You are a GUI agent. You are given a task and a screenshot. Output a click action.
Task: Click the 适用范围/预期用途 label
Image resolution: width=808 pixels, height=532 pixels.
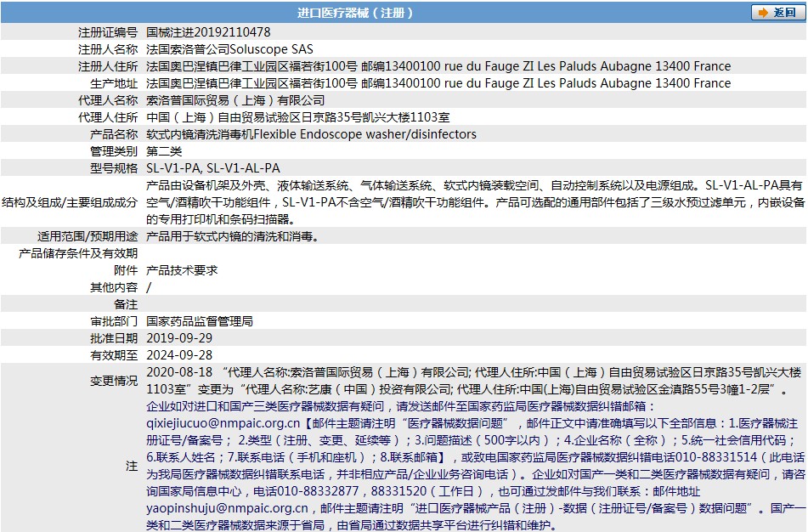88,236
